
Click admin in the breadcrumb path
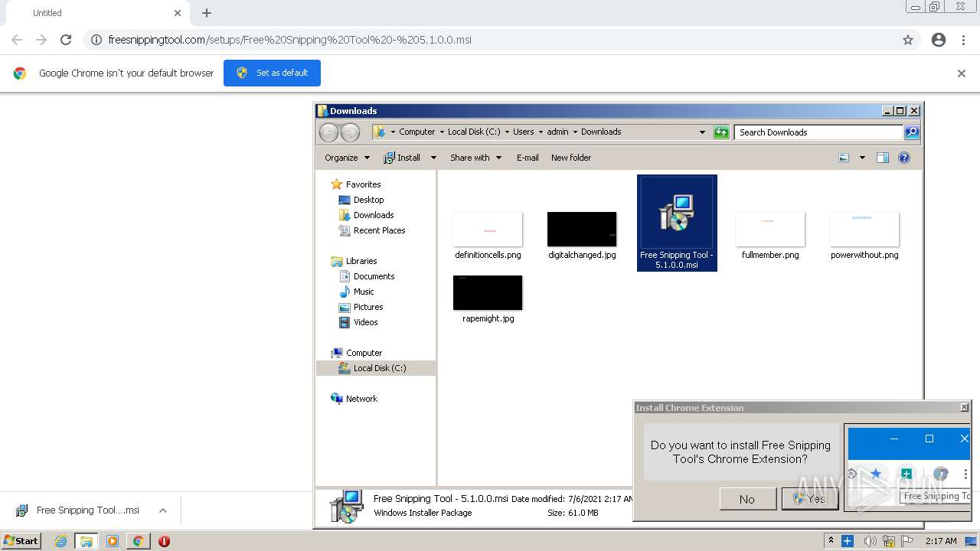(x=557, y=132)
